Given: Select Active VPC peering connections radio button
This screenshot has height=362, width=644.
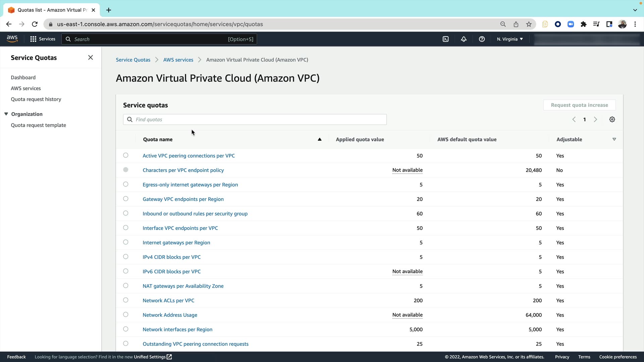Looking at the screenshot, I should pyautogui.click(x=126, y=156).
